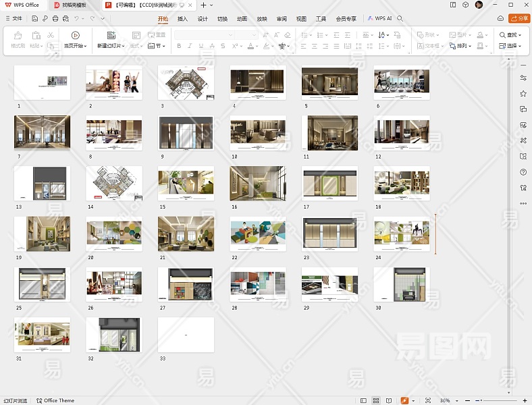Click the three-dots more icon in right sidebar
532x405 pixels.
(523, 203)
